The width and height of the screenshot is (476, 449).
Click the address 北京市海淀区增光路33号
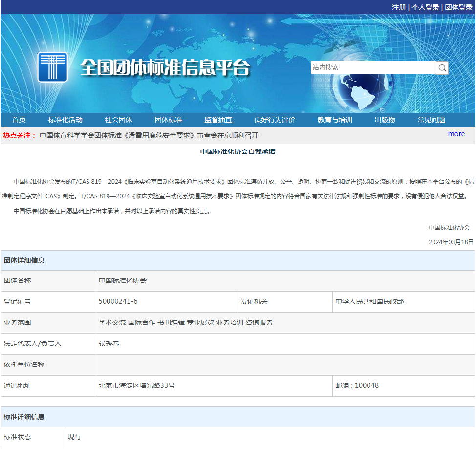[137, 385]
